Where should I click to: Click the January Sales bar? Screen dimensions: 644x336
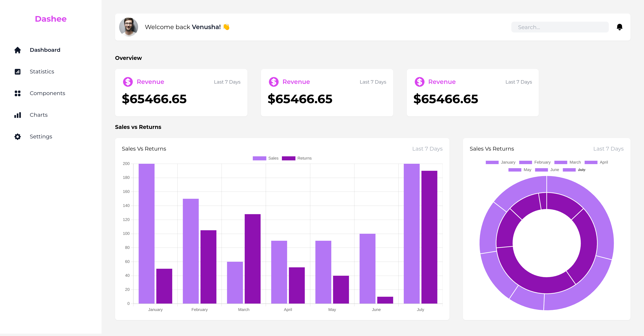147,233
